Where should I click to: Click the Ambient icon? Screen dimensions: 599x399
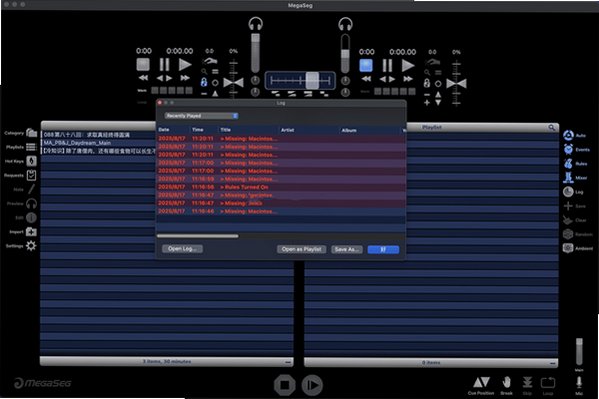(568, 248)
